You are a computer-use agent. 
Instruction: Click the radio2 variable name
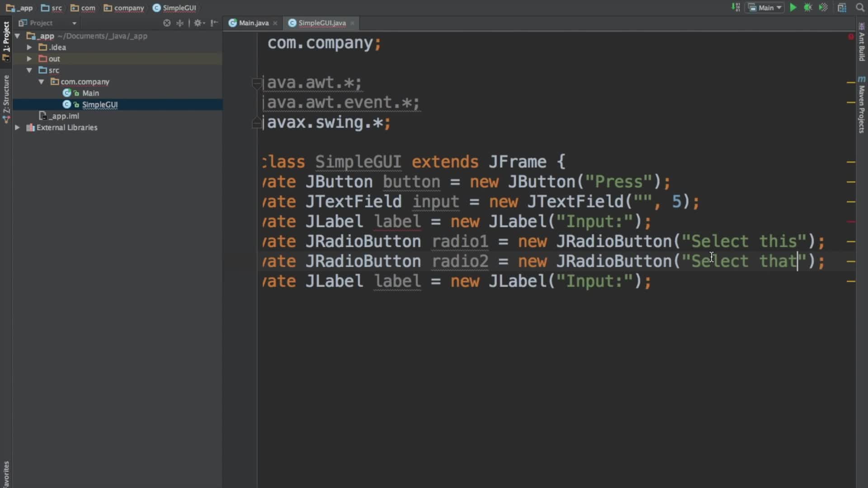click(x=460, y=261)
